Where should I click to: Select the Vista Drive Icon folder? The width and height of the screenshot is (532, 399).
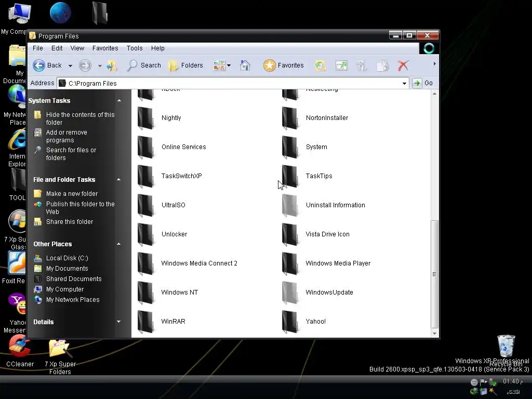coord(315,234)
